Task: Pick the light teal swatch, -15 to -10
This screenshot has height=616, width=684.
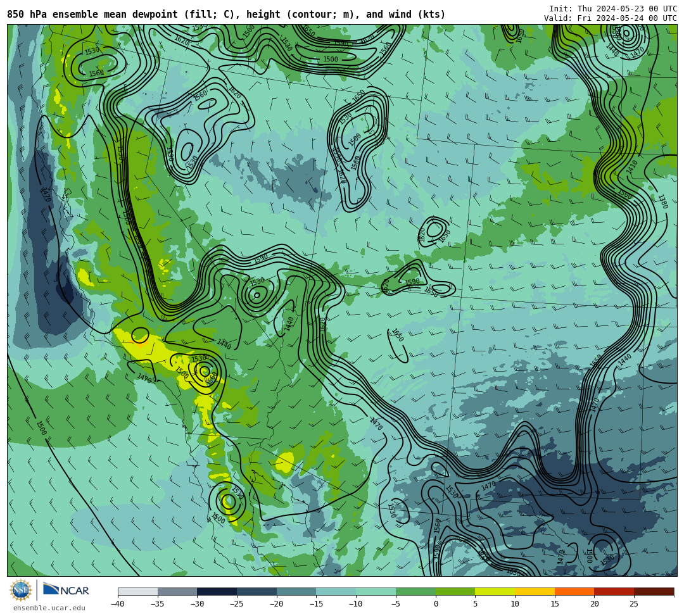Action: point(336,591)
